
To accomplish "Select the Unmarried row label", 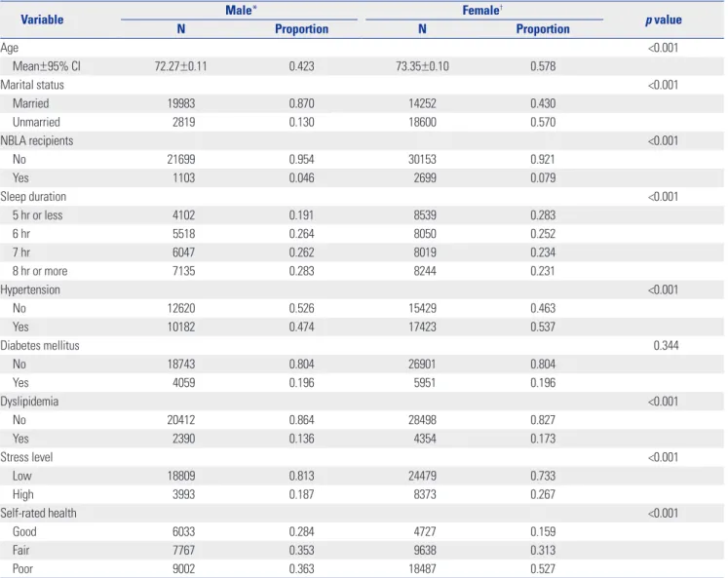I will tap(36, 122).
